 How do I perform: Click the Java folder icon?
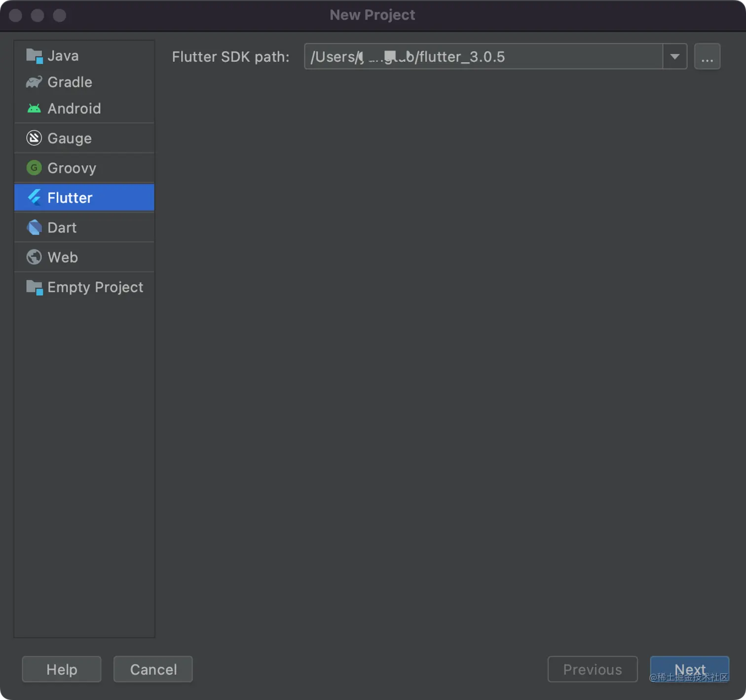tap(34, 56)
